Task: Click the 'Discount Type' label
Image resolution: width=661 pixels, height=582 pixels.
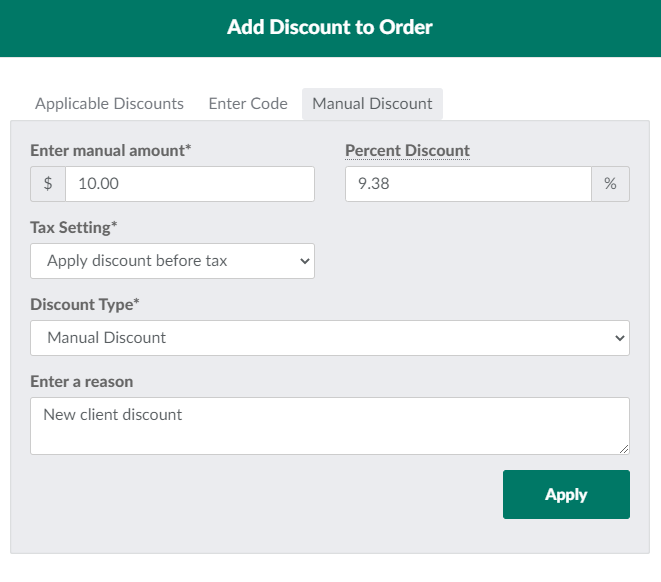Action: coord(84,304)
